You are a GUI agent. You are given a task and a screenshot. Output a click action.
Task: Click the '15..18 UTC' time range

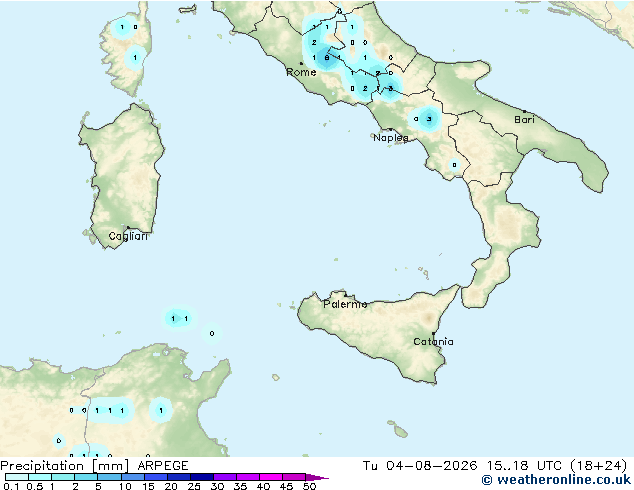524,466
